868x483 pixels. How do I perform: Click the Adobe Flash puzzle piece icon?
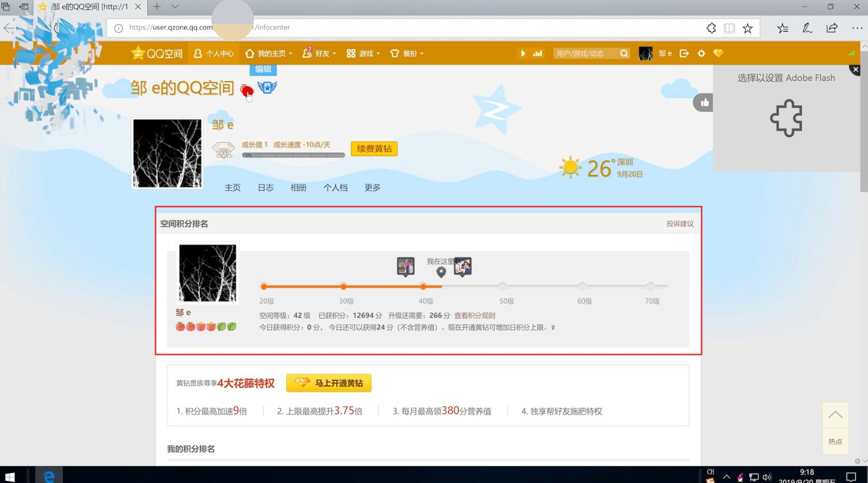pos(786,118)
